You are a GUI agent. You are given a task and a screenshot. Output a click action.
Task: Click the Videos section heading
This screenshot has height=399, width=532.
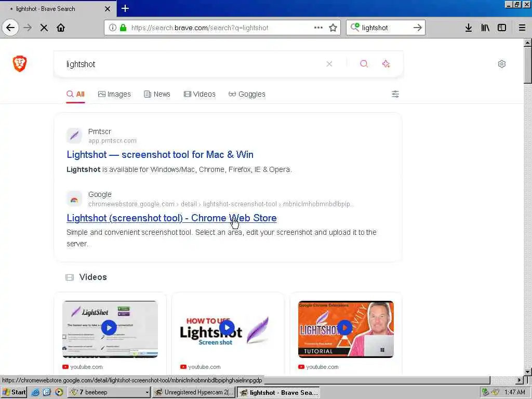93,277
